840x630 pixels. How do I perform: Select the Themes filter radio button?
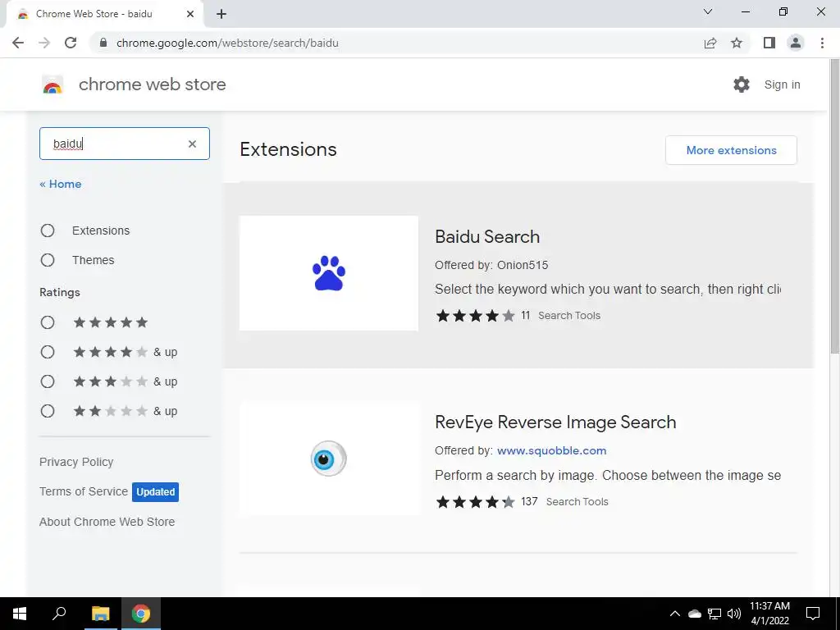(48, 260)
